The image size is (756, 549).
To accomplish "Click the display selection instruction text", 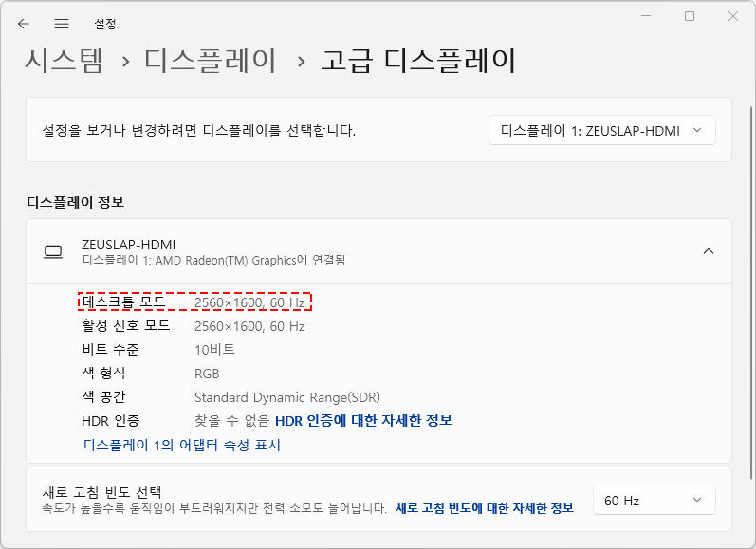I will point(198,130).
